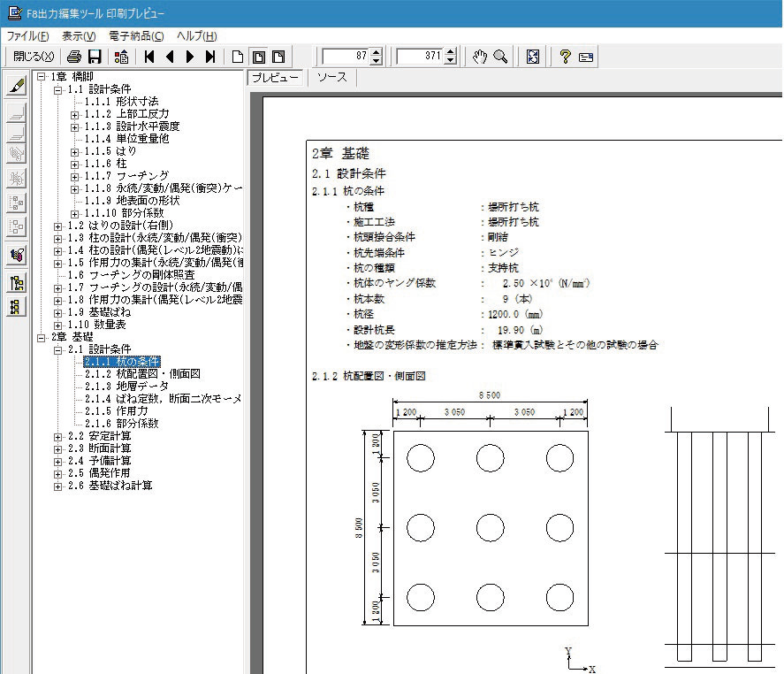Expand the 1.1.2 上部工反力 node

tap(74, 115)
